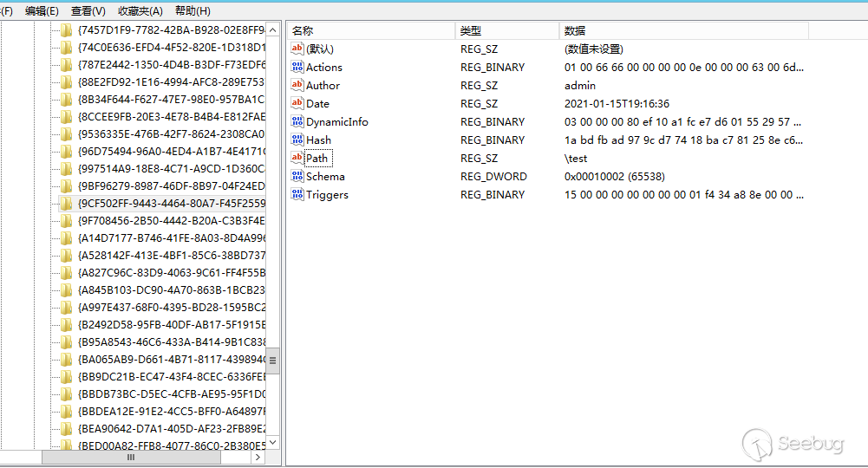Click the '\test' path data
The height and width of the screenshot is (468, 868).
(576, 159)
